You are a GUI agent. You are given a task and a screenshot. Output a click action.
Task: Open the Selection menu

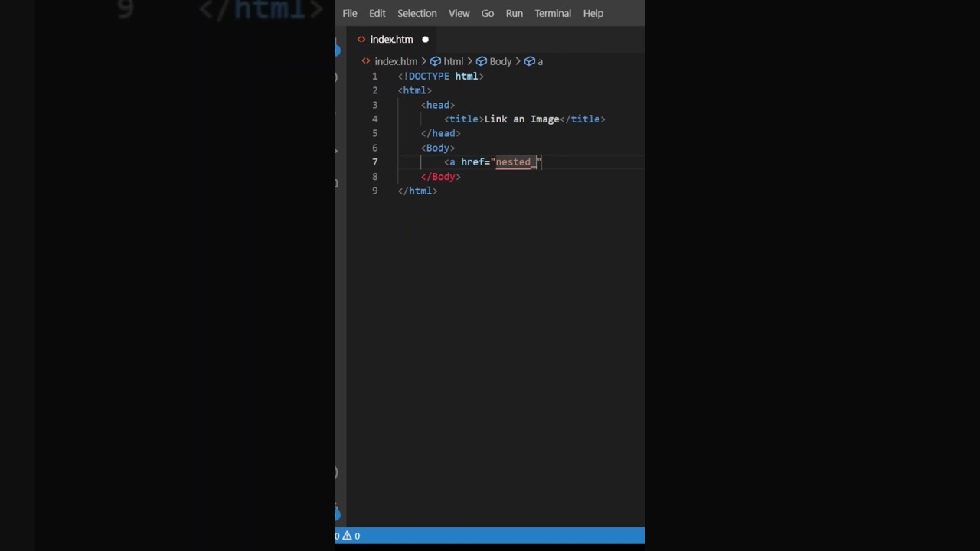417,13
